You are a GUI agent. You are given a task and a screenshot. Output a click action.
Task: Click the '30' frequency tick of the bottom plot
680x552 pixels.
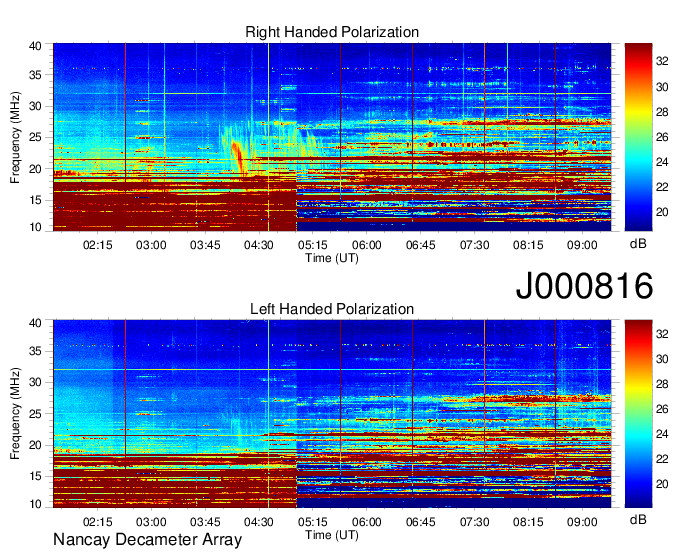point(35,382)
